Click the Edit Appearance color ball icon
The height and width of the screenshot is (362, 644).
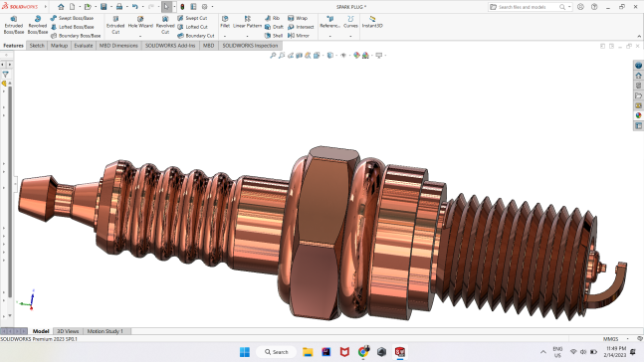356,55
